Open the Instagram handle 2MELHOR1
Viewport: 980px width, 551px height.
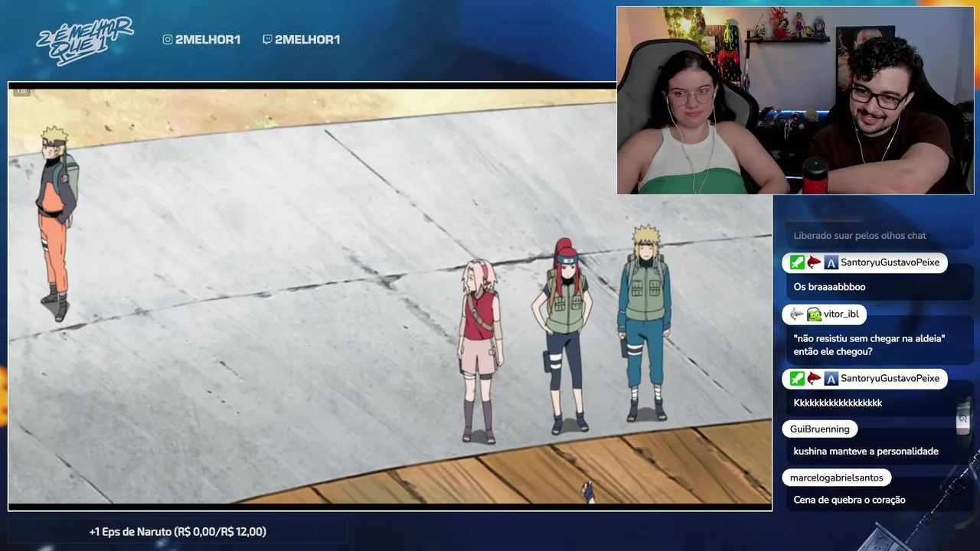click(x=207, y=40)
